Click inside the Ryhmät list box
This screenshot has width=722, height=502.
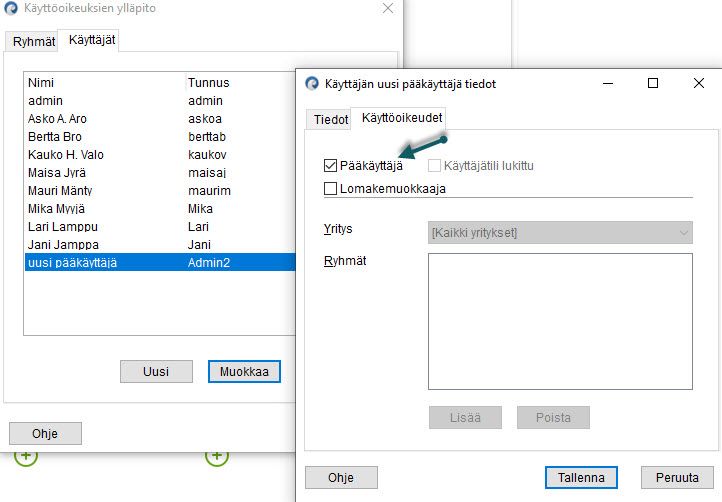560,321
